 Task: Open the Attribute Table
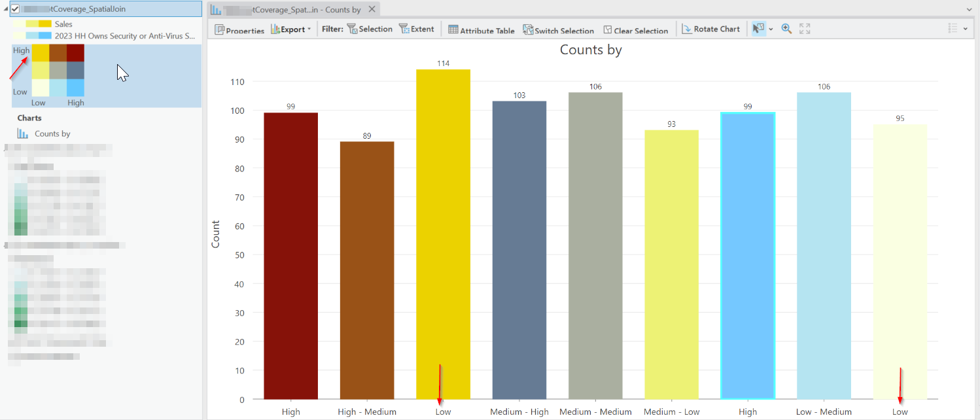coord(481,29)
